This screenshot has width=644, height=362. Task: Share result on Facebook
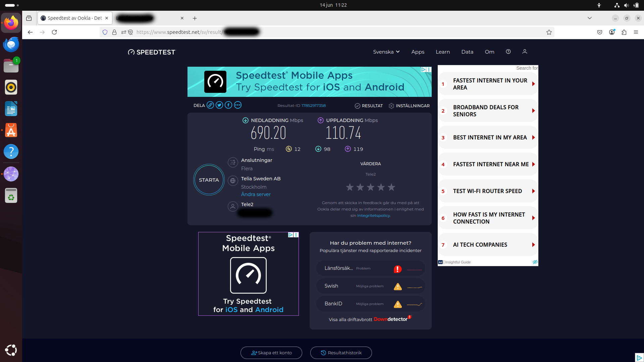[x=228, y=105]
